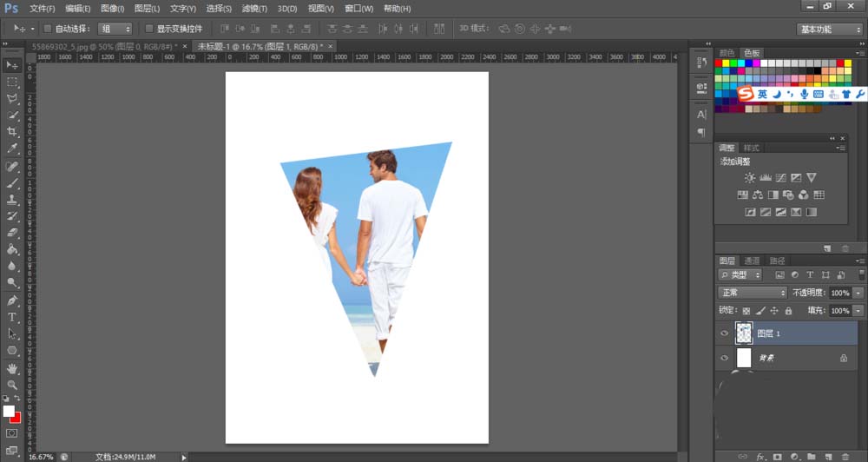Click the 16.67% zoom level field

39,456
